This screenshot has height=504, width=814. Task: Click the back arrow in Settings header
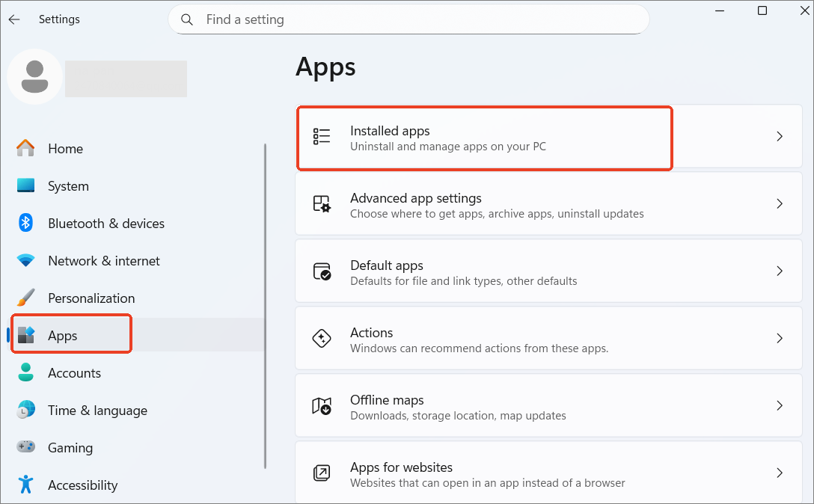[14, 19]
